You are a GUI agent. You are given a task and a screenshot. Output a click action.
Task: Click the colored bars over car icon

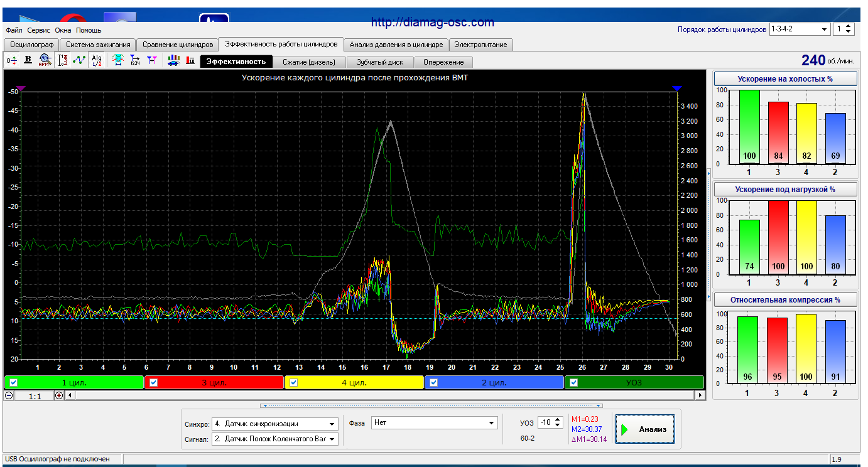tap(174, 60)
